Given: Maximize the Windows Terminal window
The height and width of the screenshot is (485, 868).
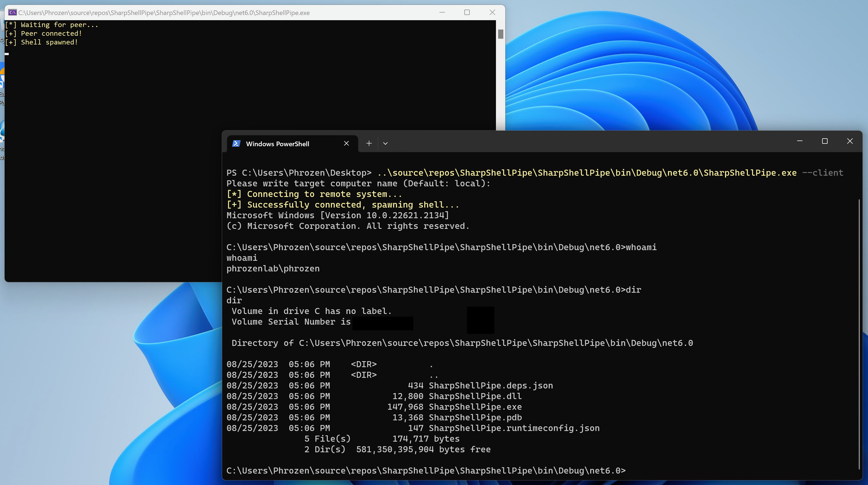Looking at the screenshot, I should point(825,141).
